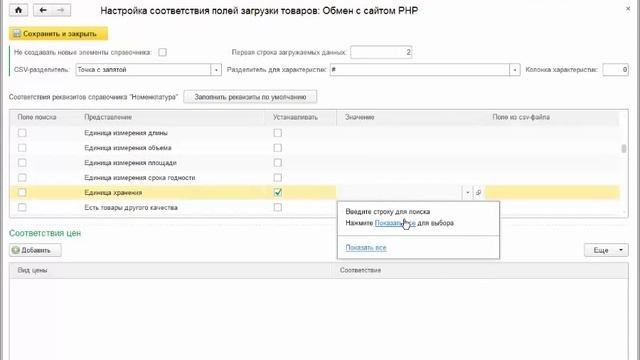The height and width of the screenshot is (360, 640).
Task: Enable Устанавливать for Есть товары другого качества
Action: (278, 207)
